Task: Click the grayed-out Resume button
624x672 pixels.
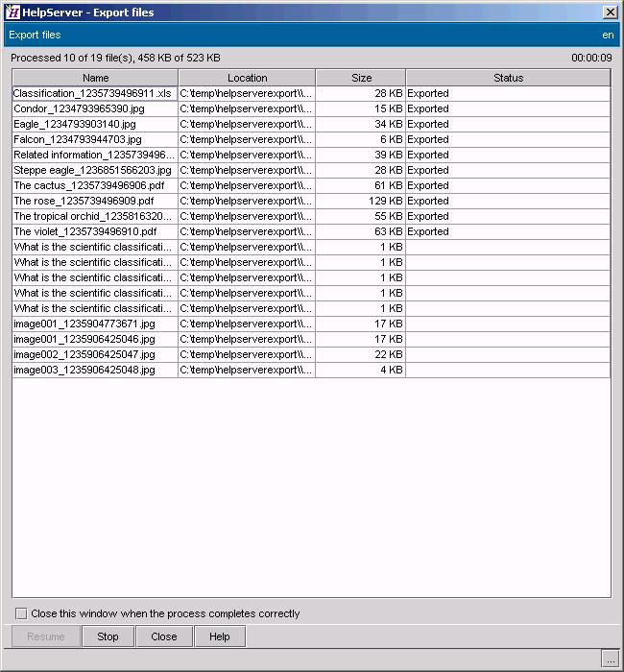Action: 46,636
